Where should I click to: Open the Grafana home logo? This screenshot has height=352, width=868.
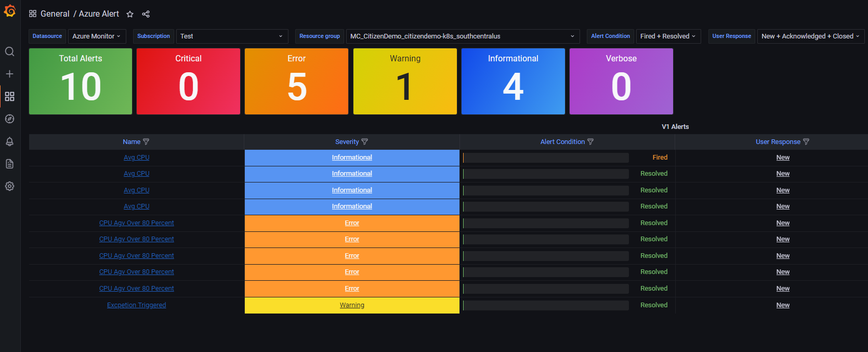coord(10,10)
